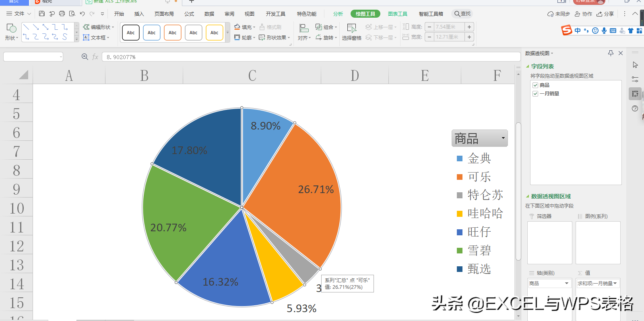Collapse the ribbon with the chevron
This screenshot has width=644, height=321.
point(635,13)
